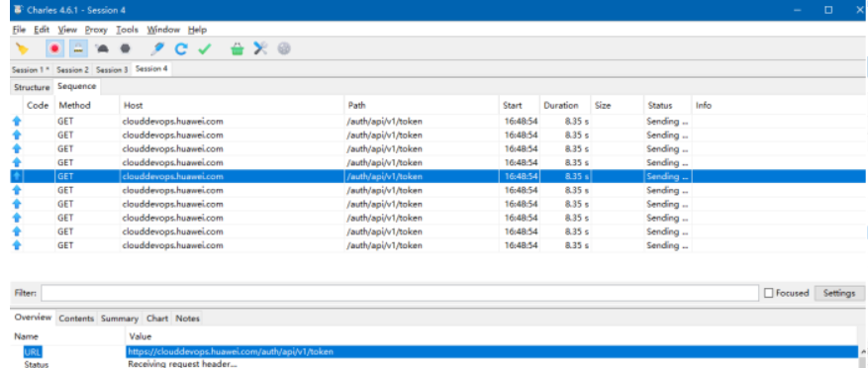
Task: Click upload arrow icon of highlighted row
Action: 17,176
